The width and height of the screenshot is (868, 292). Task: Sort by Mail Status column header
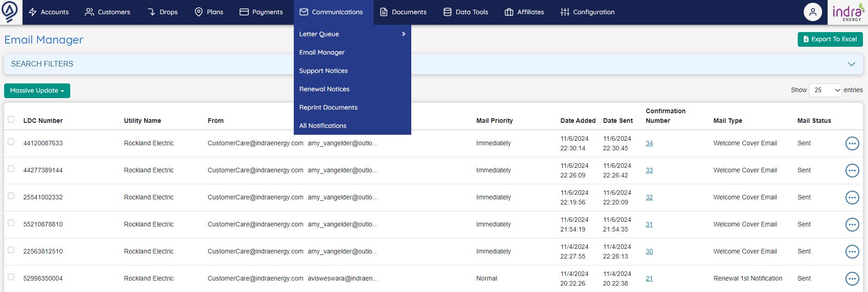click(x=814, y=121)
